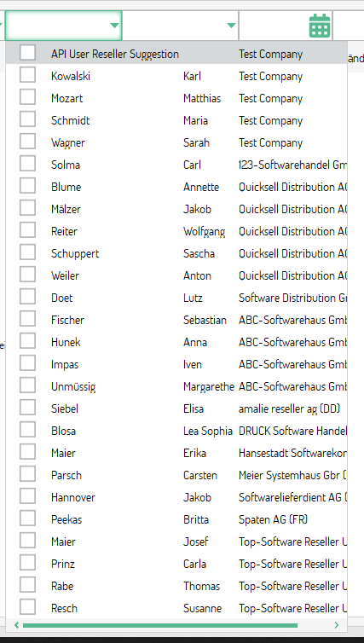
Task: Click the horizontal scrollbar's left arrow
Action: [x=17, y=625]
